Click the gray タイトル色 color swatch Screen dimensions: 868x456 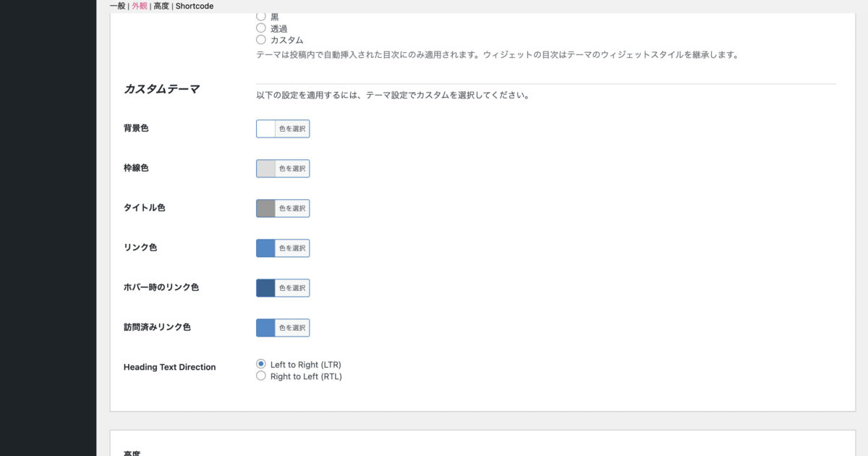click(x=266, y=208)
